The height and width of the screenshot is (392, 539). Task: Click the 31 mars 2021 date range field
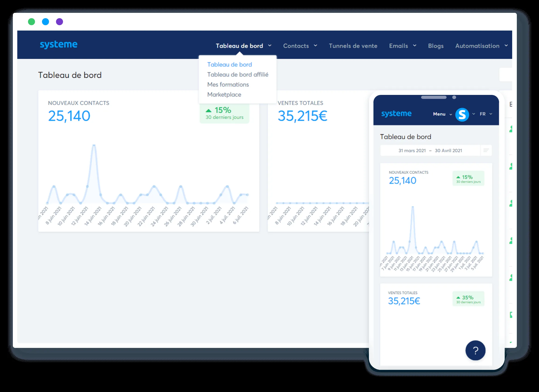click(430, 150)
